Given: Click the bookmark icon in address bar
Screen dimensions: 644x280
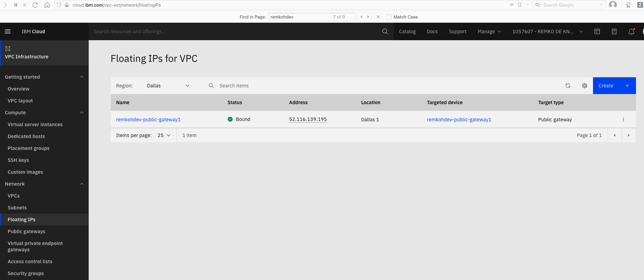Looking at the screenshot, I should 520,5.
